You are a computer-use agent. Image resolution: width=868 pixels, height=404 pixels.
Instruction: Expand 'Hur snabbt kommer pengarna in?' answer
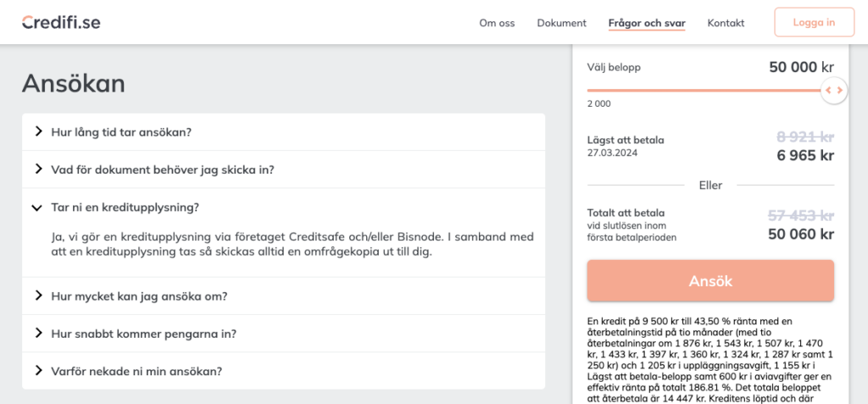(x=144, y=334)
